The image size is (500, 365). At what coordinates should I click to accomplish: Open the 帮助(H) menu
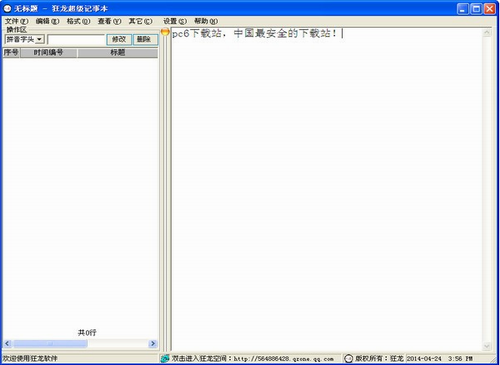206,21
